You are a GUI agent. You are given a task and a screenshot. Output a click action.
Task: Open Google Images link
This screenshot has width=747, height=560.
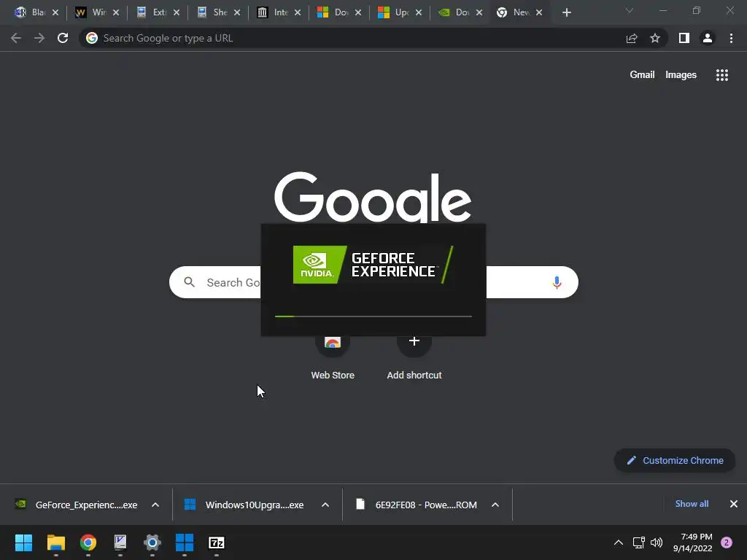pyautogui.click(x=681, y=75)
